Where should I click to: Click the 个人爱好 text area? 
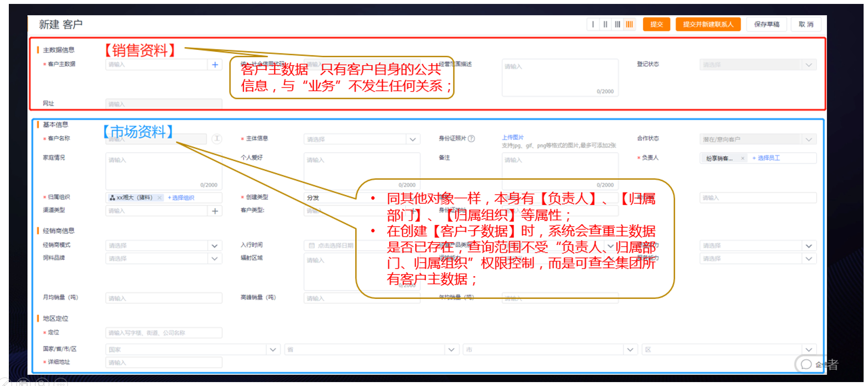point(362,171)
